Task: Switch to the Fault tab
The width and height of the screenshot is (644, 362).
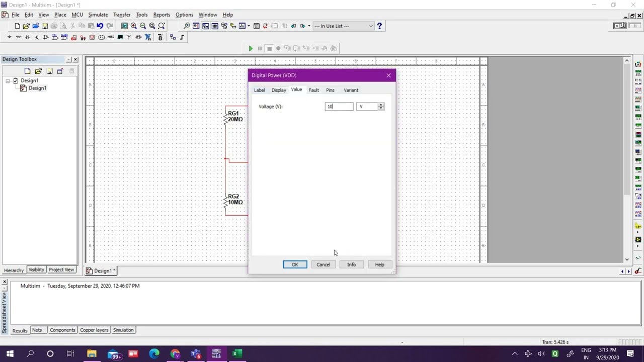Action: click(313, 90)
